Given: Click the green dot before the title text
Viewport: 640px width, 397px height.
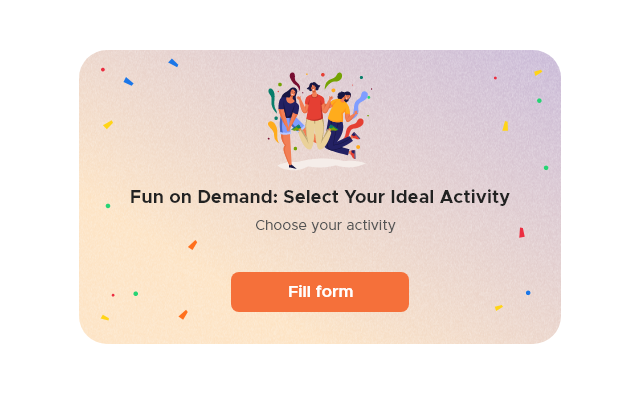Looking at the screenshot, I should (x=108, y=206).
